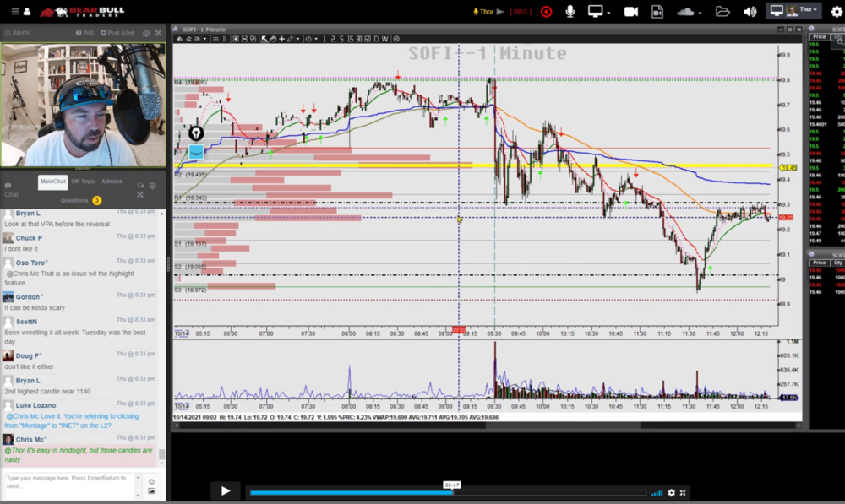The width and height of the screenshot is (845, 504).
Task: Open the screen share monitor dropdown
Action: click(x=599, y=11)
